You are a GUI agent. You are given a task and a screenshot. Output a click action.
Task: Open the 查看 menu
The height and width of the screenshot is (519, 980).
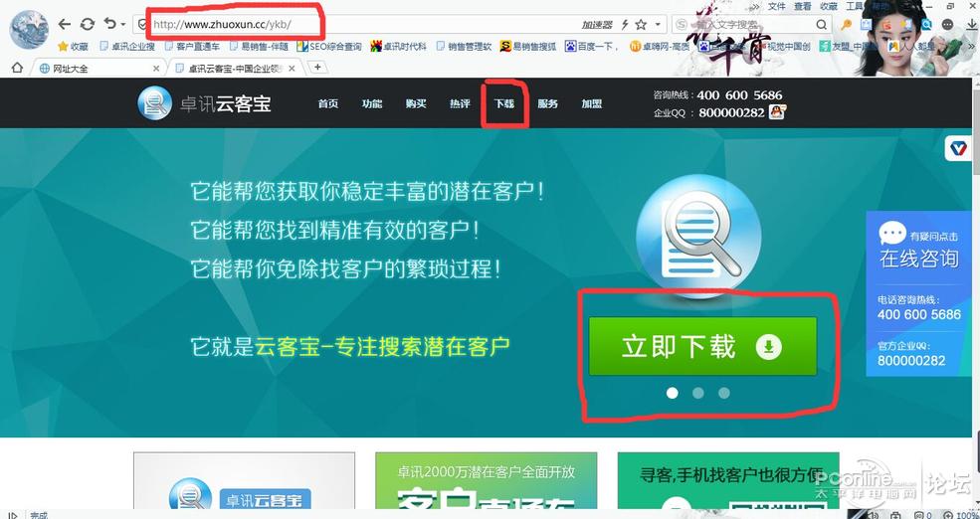(x=803, y=6)
